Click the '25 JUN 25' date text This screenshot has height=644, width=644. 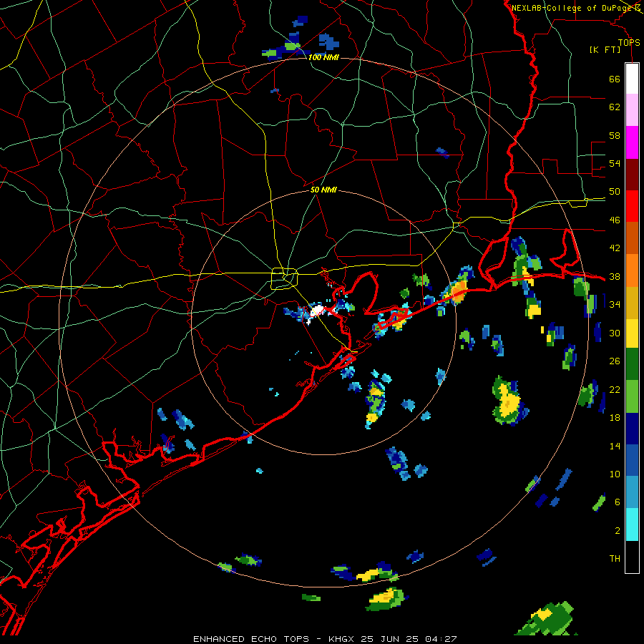pos(390,639)
